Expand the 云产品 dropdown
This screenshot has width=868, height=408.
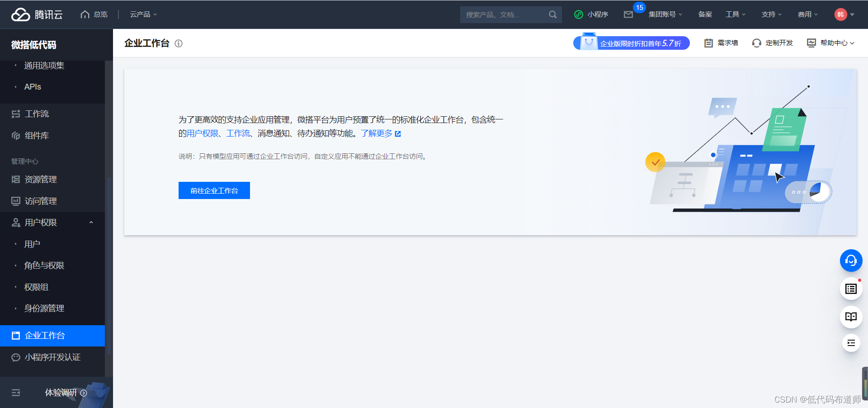tap(143, 14)
